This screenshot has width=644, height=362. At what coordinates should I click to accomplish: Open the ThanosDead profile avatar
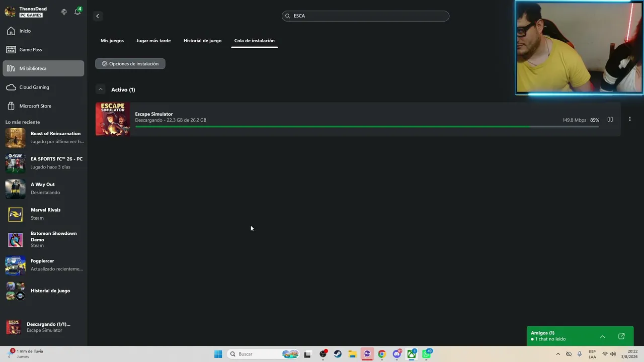click(10, 12)
